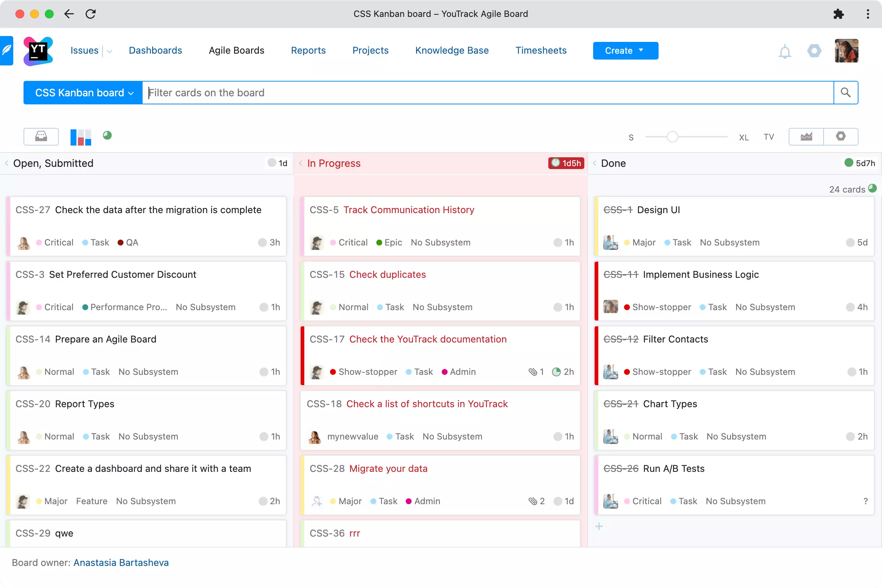Image resolution: width=882 pixels, height=588 pixels.
Task: Collapse the In Progress column
Action: pyautogui.click(x=301, y=163)
